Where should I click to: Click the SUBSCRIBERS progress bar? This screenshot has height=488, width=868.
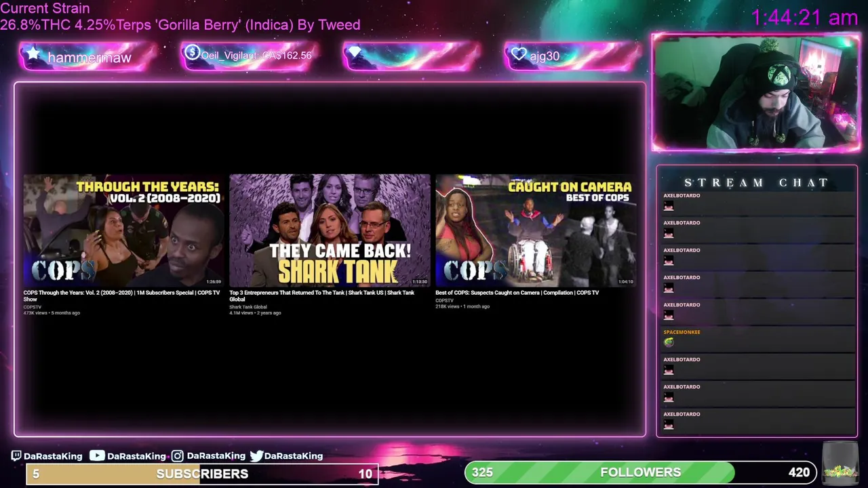point(202,474)
